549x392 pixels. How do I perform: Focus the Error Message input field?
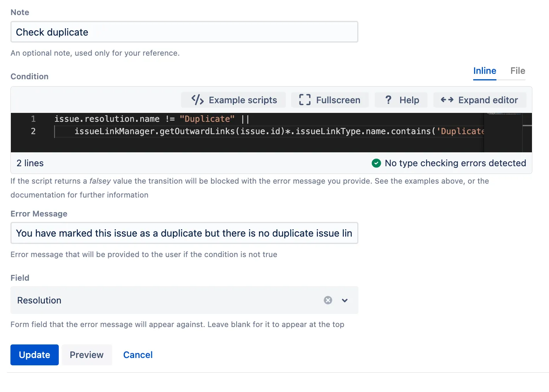pyautogui.click(x=184, y=233)
